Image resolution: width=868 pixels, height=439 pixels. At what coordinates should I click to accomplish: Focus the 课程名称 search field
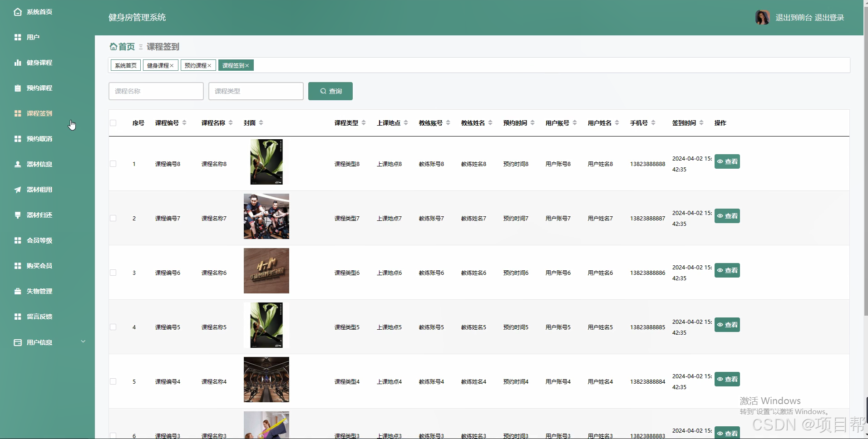point(156,91)
